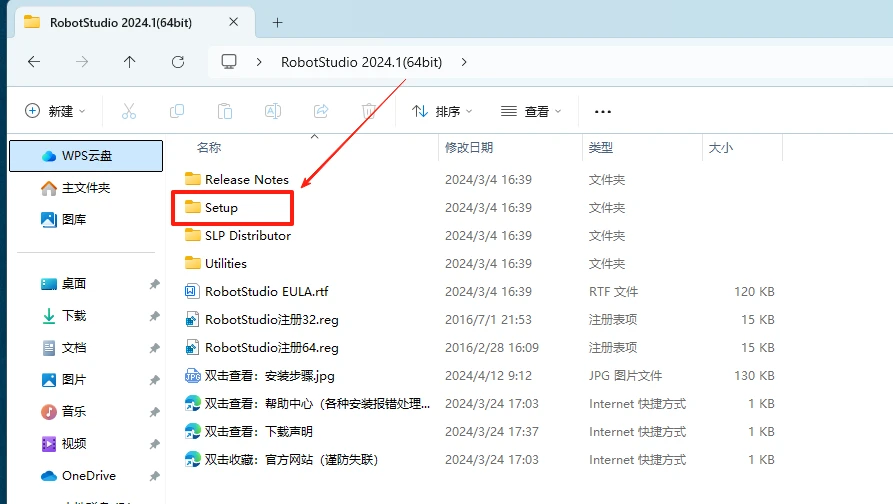Viewport: 893px width, 504px height.
Task: Sort by 名称 column header
Action: tap(209, 147)
